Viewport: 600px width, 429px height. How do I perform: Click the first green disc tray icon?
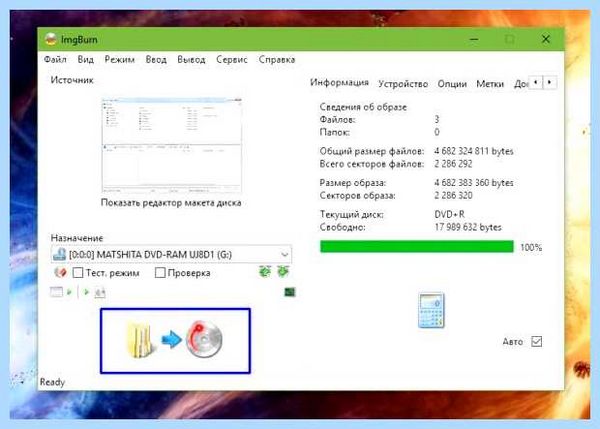265,271
